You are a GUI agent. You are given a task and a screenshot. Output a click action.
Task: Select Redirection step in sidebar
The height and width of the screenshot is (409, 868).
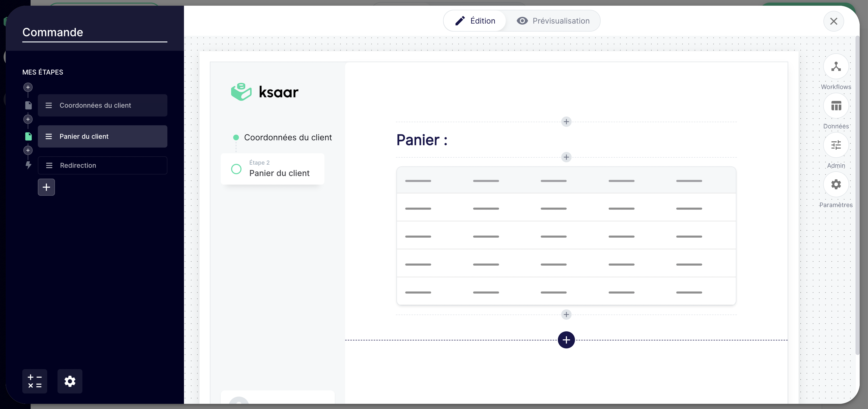pyautogui.click(x=102, y=165)
